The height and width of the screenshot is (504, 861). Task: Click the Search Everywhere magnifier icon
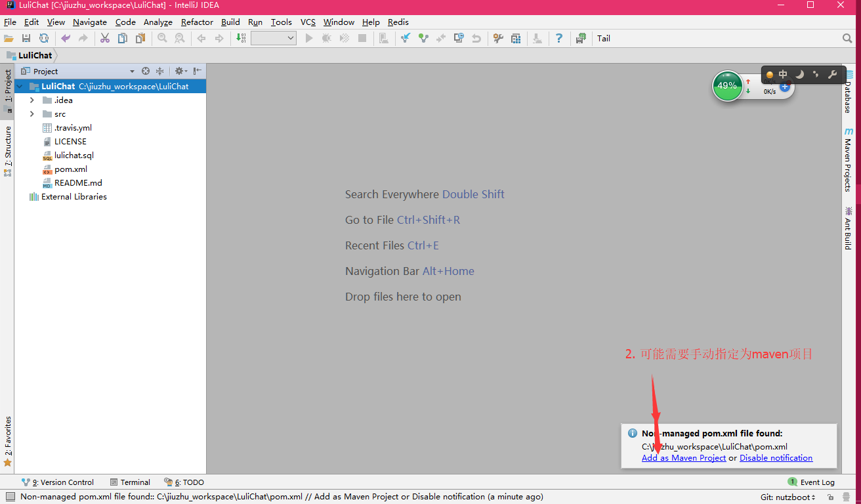click(847, 39)
